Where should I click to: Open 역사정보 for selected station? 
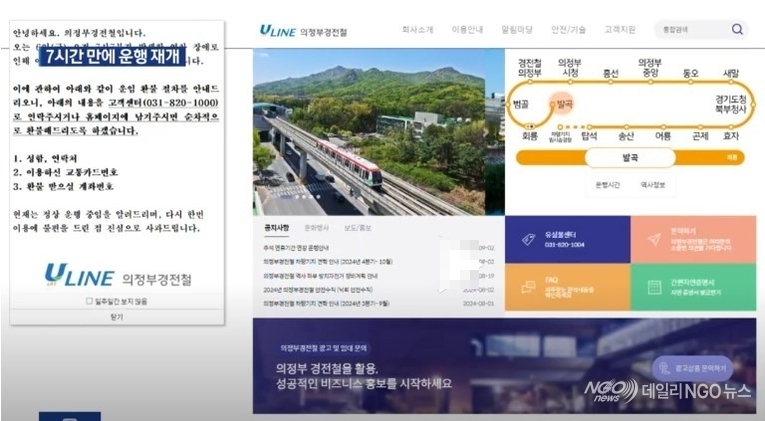652,185
